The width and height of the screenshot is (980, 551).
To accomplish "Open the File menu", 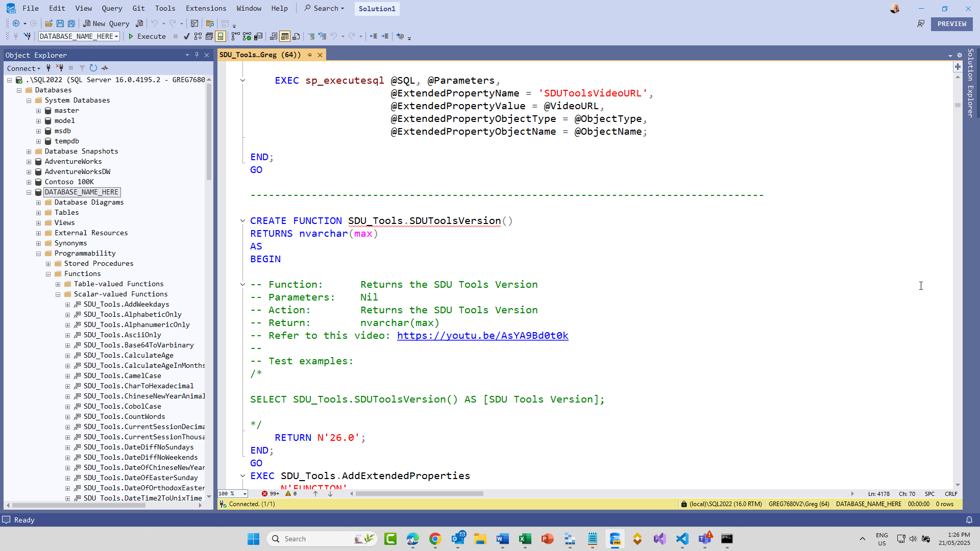I will (x=31, y=8).
